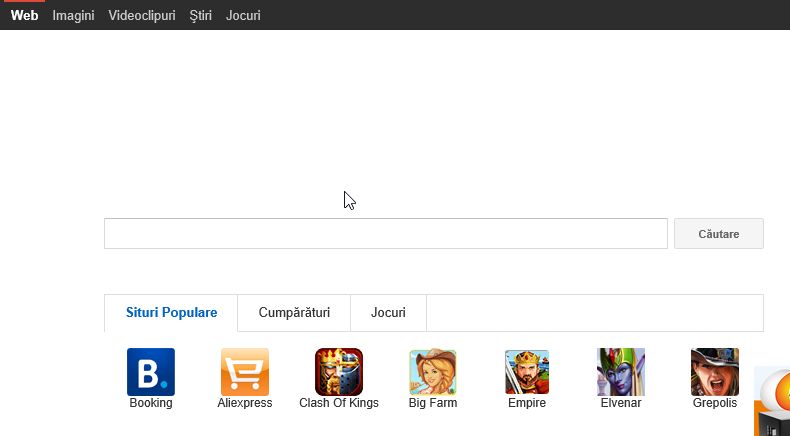Screen dimensions: 790x436
Task: Select the Web search category
Action: pyautogui.click(x=24, y=16)
